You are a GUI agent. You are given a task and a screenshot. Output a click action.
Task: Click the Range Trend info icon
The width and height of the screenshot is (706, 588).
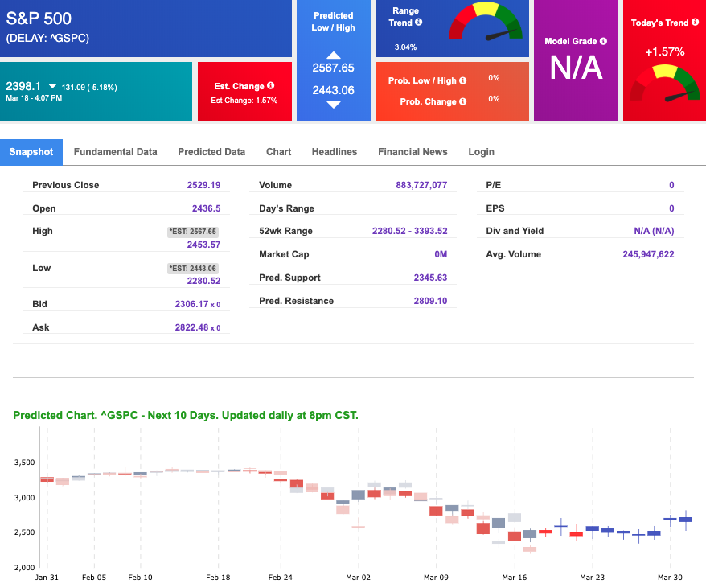click(x=418, y=22)
